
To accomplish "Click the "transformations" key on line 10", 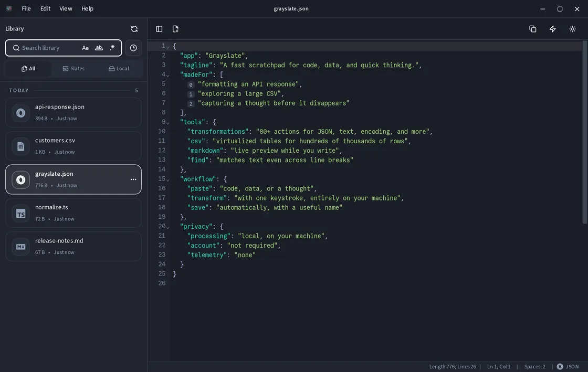I will [218, 132].
